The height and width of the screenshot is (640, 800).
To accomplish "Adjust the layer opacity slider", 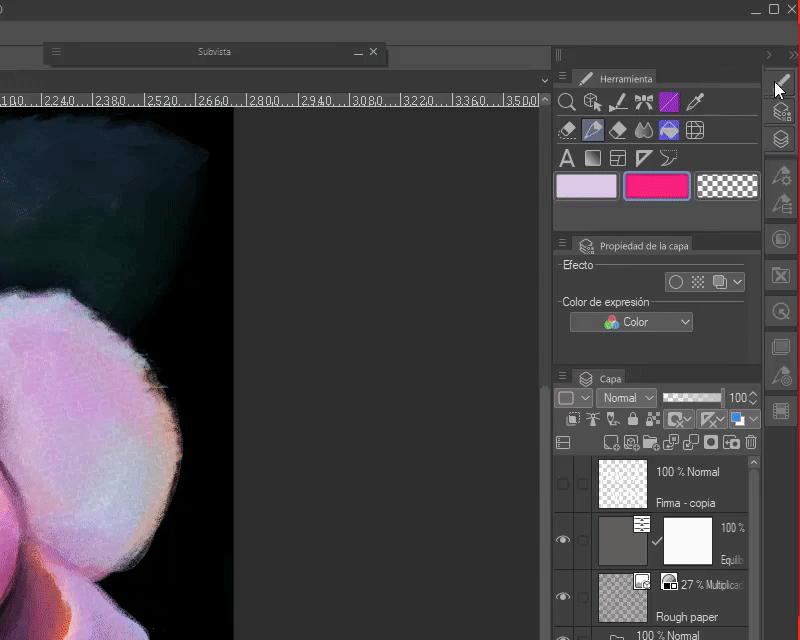I will coord(693,398).
